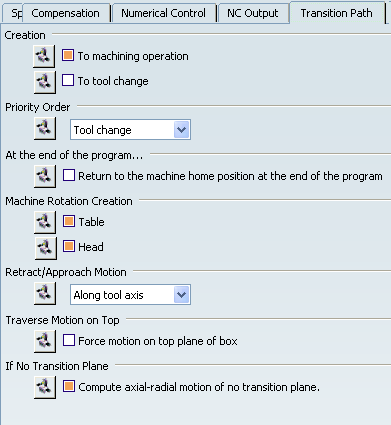This screenshot has height=425, width=391.
Task: Switch to the Numerical Control tab
Action: coord(163,13)
